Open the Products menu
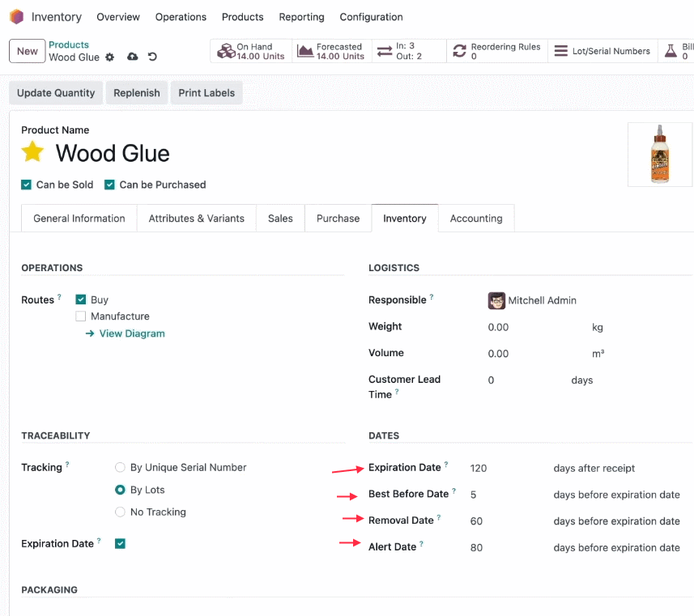 243,17
